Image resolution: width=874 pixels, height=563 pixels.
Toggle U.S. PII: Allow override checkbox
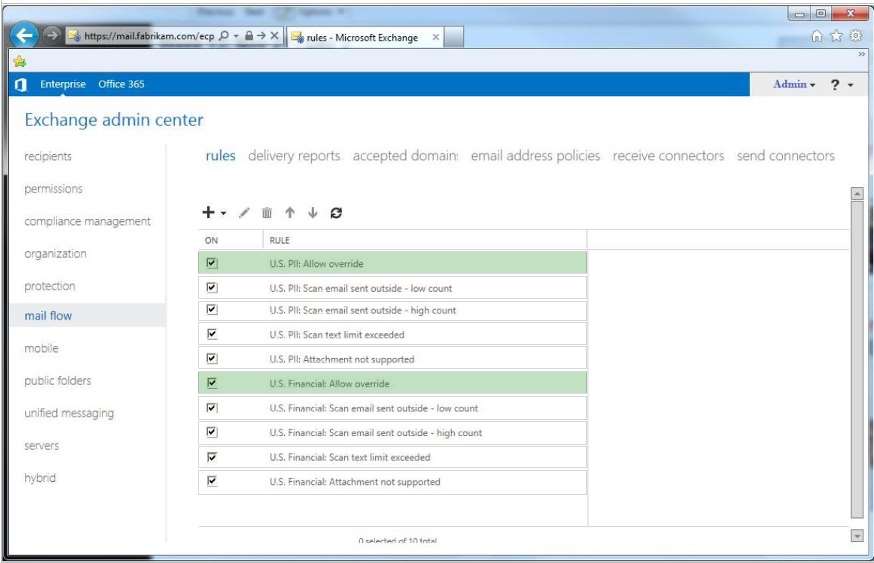212,263
